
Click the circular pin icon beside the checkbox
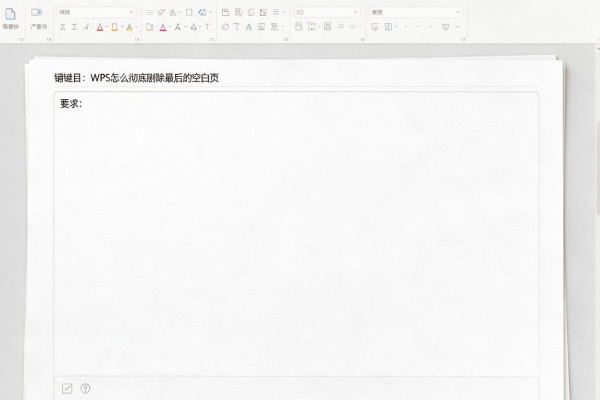[x=85, y=389]
